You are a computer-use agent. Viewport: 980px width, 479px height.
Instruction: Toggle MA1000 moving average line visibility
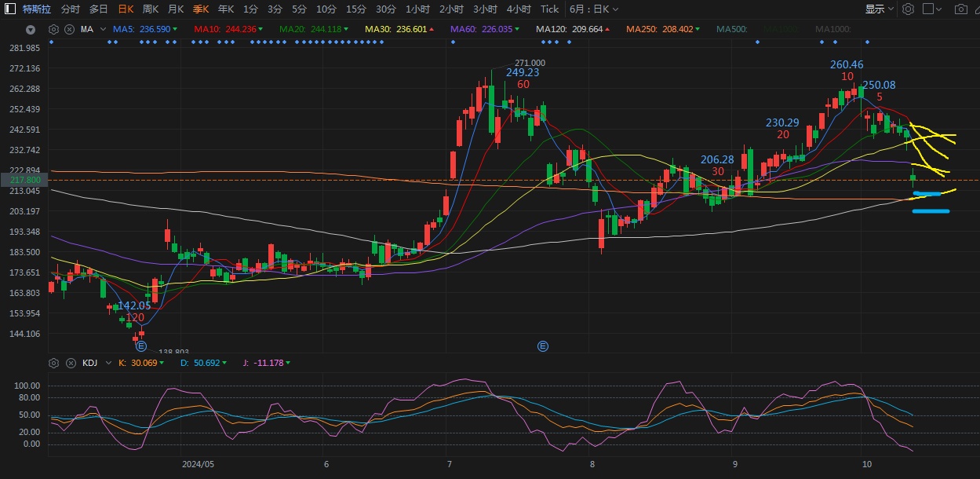(832, 29)
